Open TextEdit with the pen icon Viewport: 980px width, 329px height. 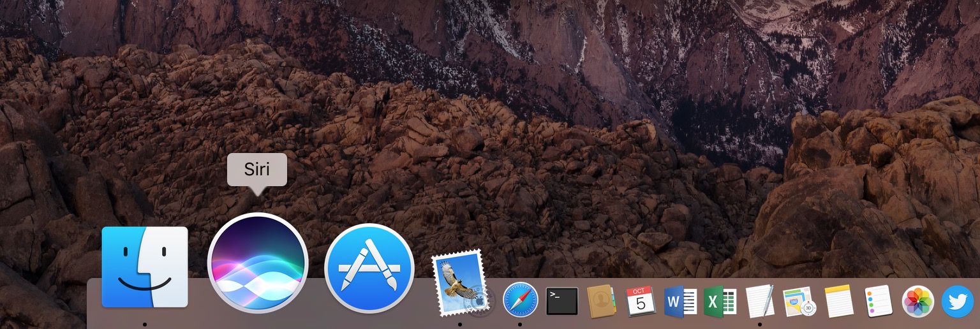pyautogui.click(x=759, y=301)
